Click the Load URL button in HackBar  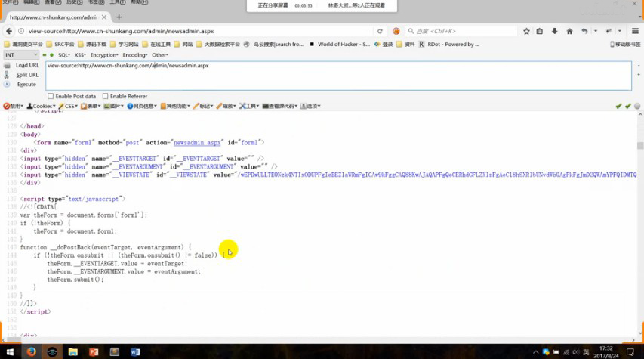coord(27,66)
